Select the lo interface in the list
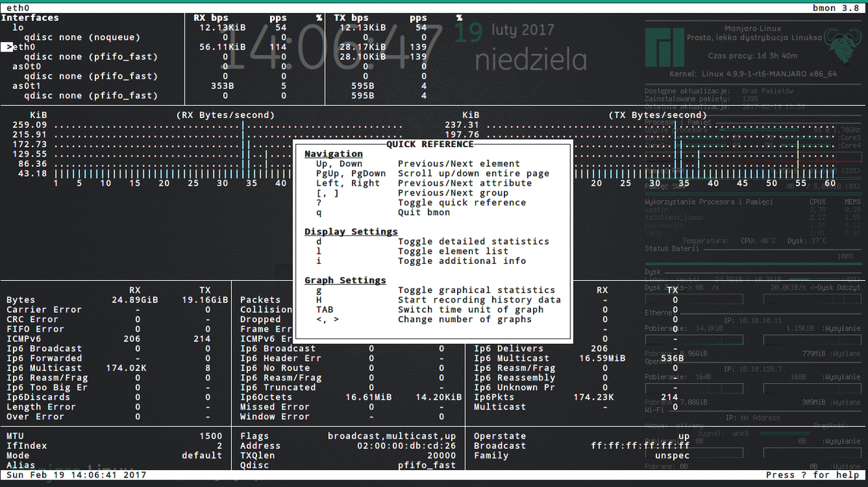Screen dimensions: 868x487 point(18,28)
